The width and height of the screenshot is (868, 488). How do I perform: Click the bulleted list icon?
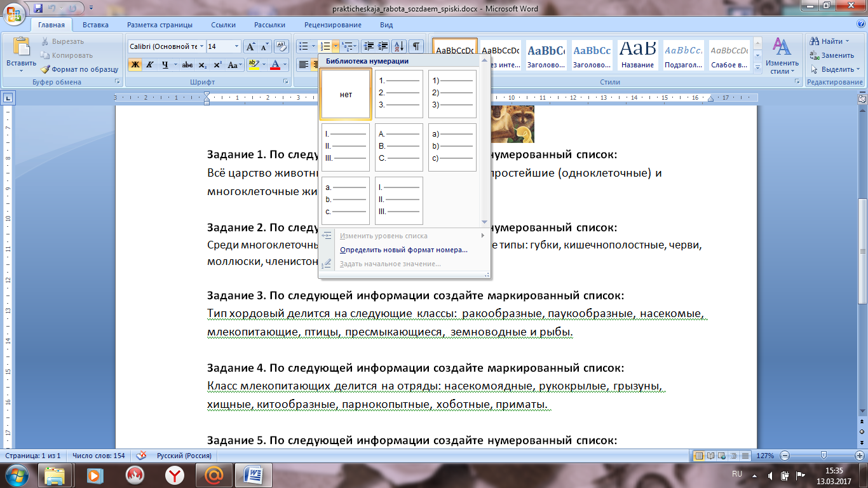point(304,46)
